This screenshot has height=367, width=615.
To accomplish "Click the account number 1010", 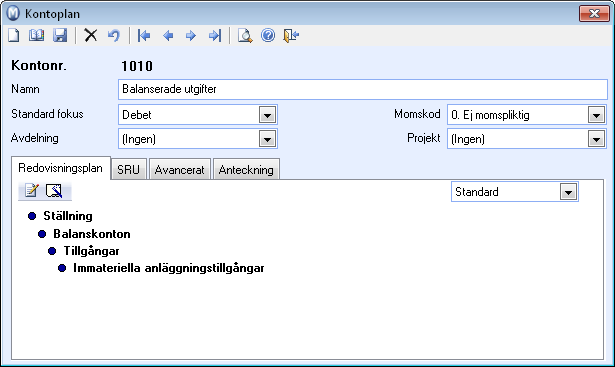I will 137,66.
